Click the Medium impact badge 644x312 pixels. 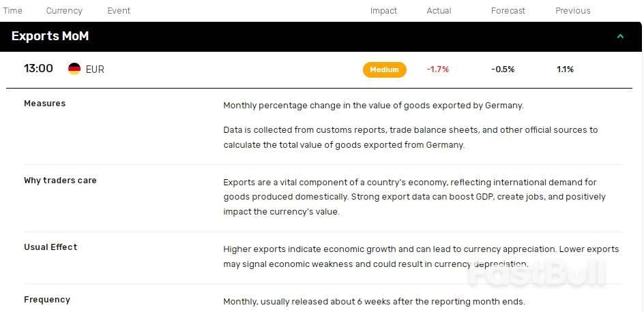(x=384, y=69)
